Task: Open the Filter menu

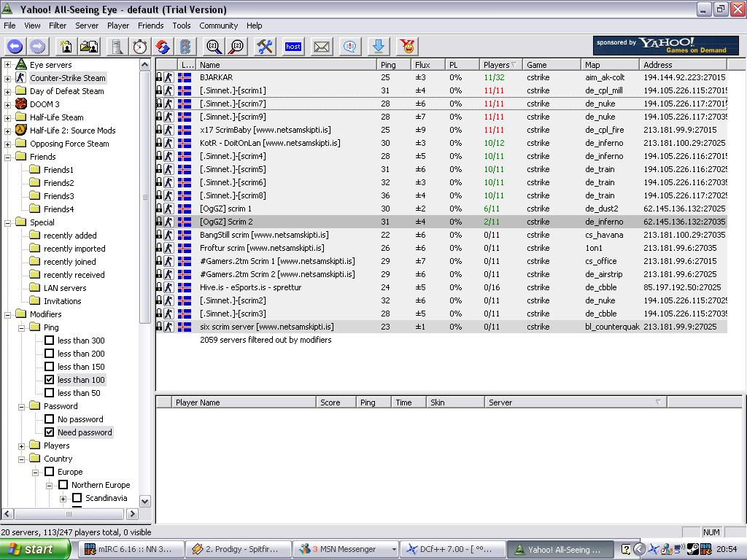Action: click(x=58, y=26)
